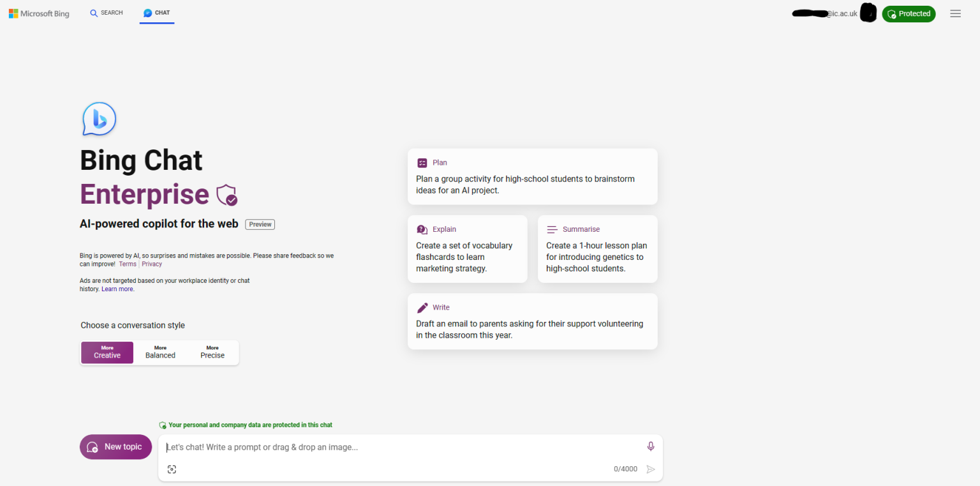Image resolution: width=980 pixels, height=486 pixels.
Task: Click the Bing Chat logo icon
Action: pyautogui.click(x=99, y=119)
